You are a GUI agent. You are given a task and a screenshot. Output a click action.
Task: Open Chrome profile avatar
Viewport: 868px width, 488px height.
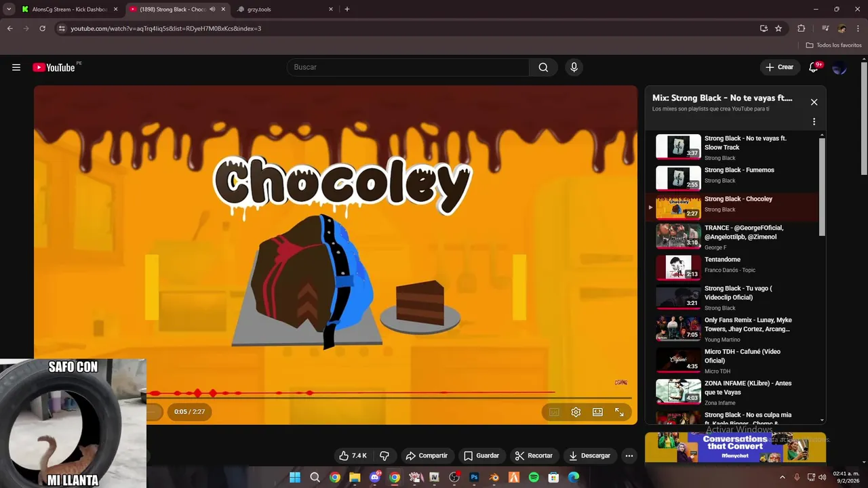point(842,28)
